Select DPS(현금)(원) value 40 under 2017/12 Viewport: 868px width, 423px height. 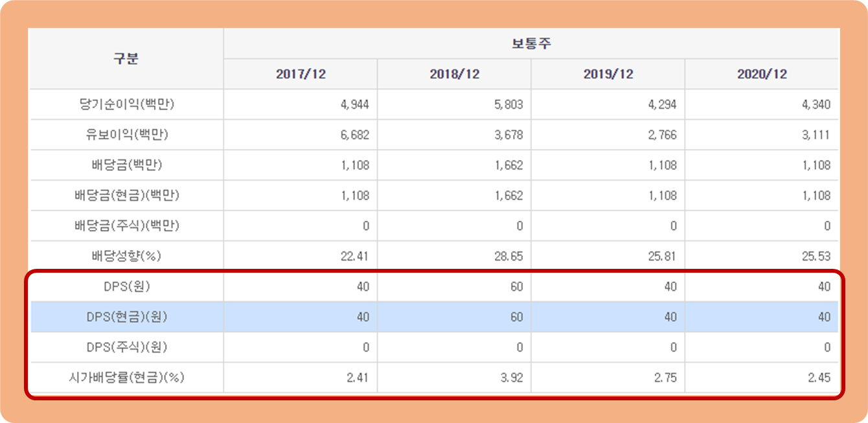(363, 317)
